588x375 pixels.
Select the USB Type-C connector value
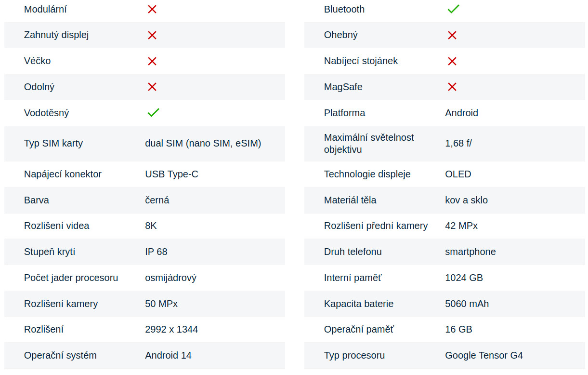171,174
